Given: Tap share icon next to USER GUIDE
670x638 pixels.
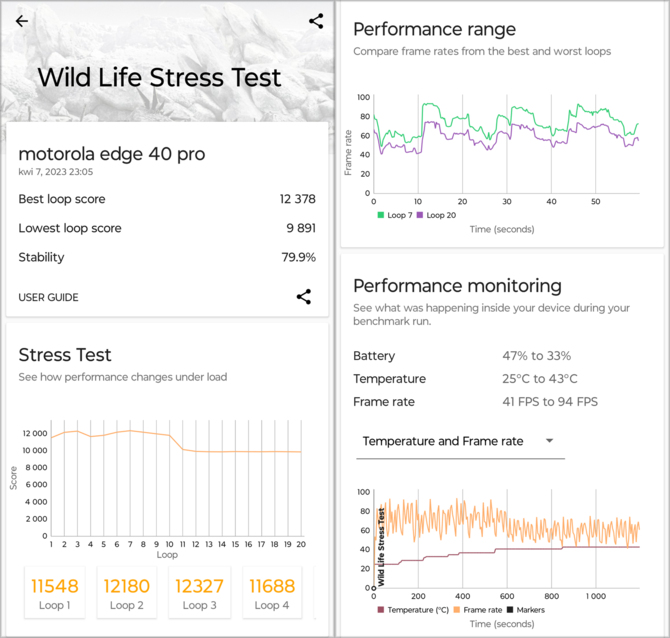Looking at the screenshot, I should point(304,297).
